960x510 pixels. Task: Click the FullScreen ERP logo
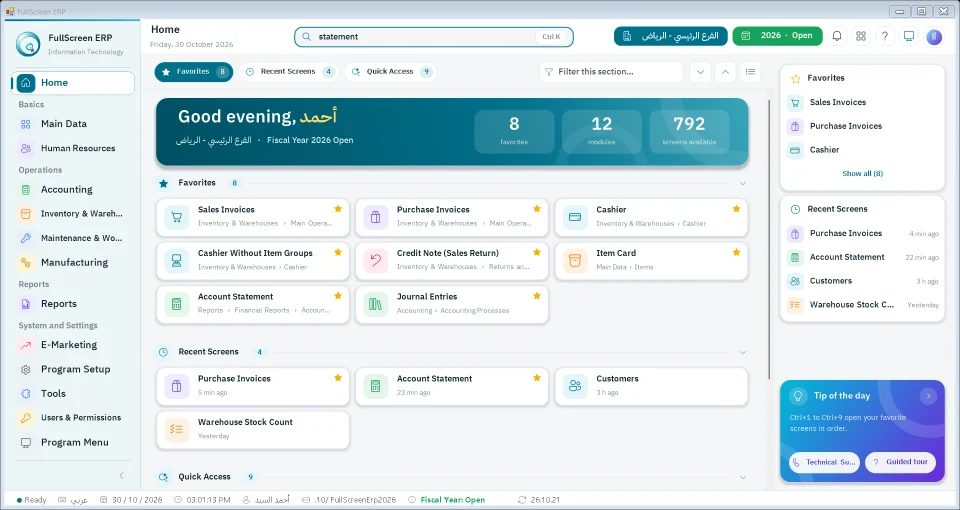pyautogui.click(x=28, y=44)
